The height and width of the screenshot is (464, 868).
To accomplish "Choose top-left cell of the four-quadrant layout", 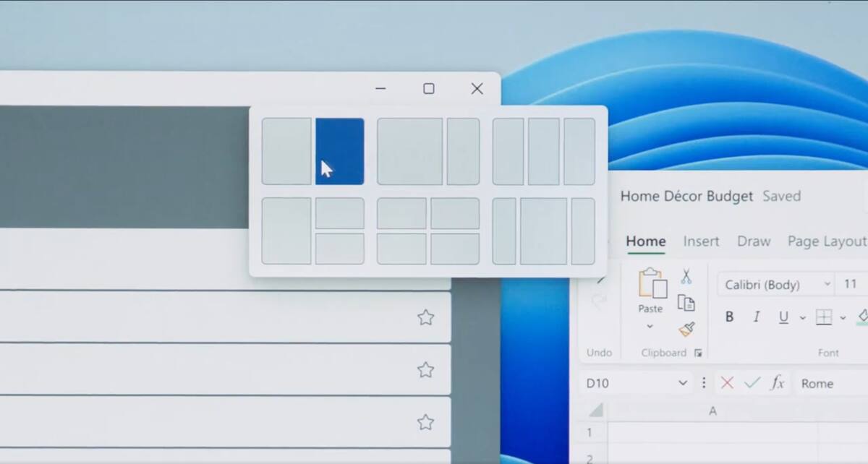I will (402, 213).
